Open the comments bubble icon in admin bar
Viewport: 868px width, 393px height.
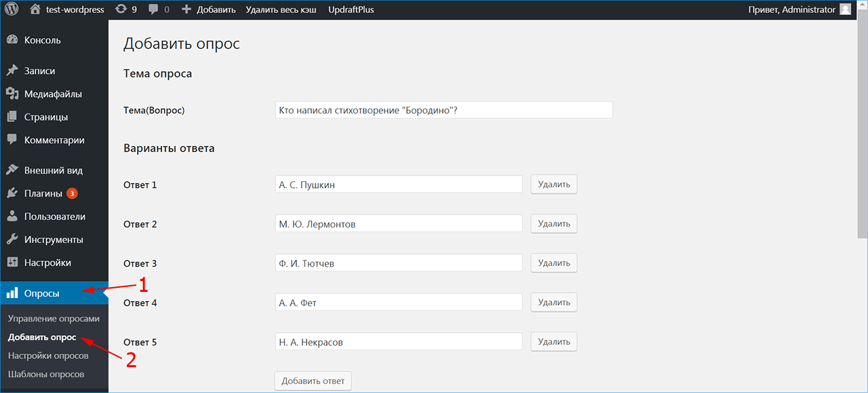point(153,10)
